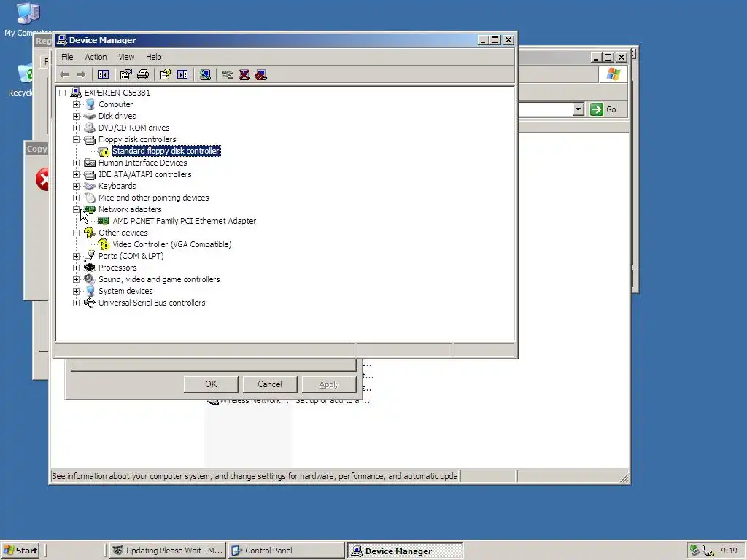Click the Sound, video and game controllers icon

pos(90,279)
